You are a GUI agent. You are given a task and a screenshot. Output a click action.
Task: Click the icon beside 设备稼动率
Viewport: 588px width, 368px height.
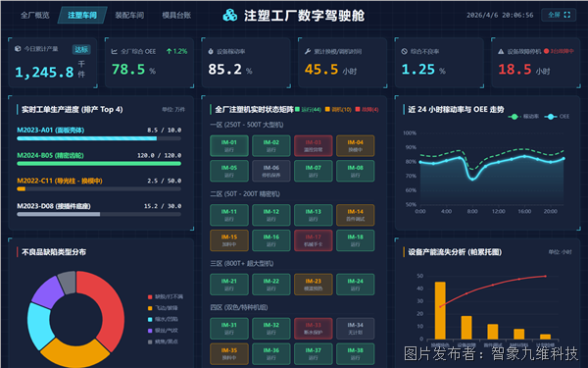(211, 51)
